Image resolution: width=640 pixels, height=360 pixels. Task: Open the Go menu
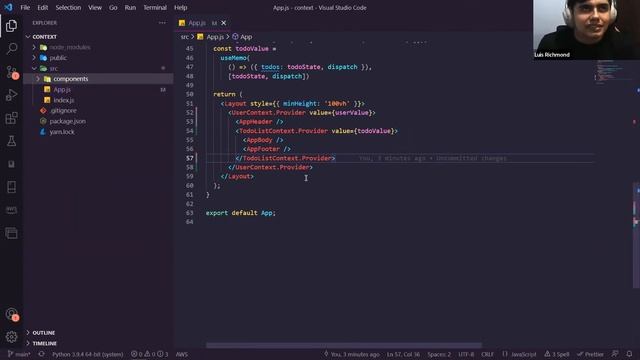113,7
